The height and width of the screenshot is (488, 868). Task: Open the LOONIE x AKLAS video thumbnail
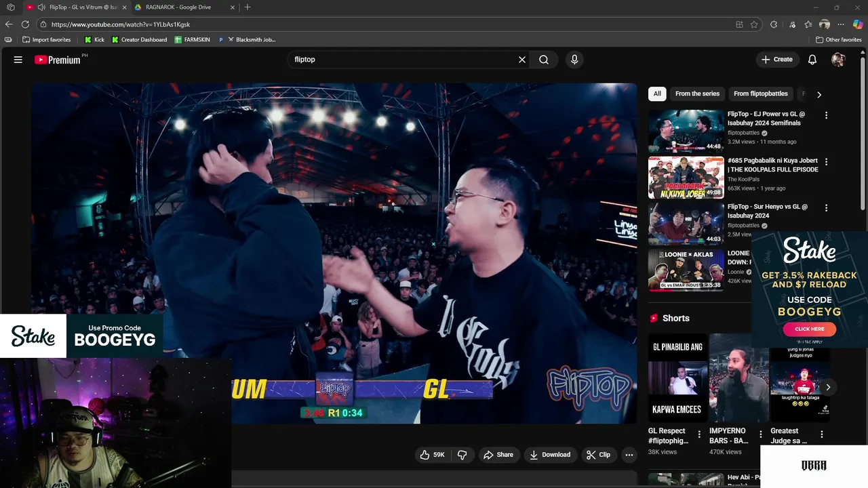(x=686, y=270)
